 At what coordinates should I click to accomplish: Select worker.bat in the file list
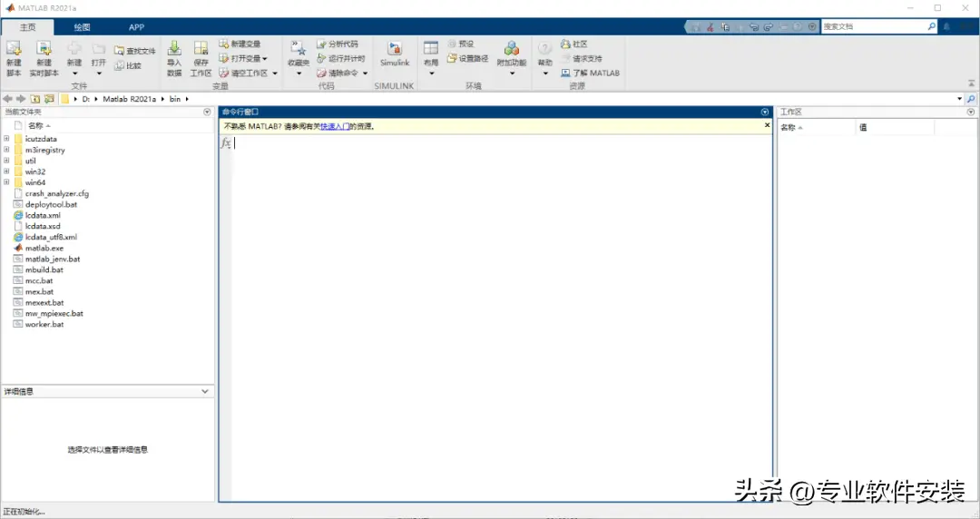[x=44, y=325]
